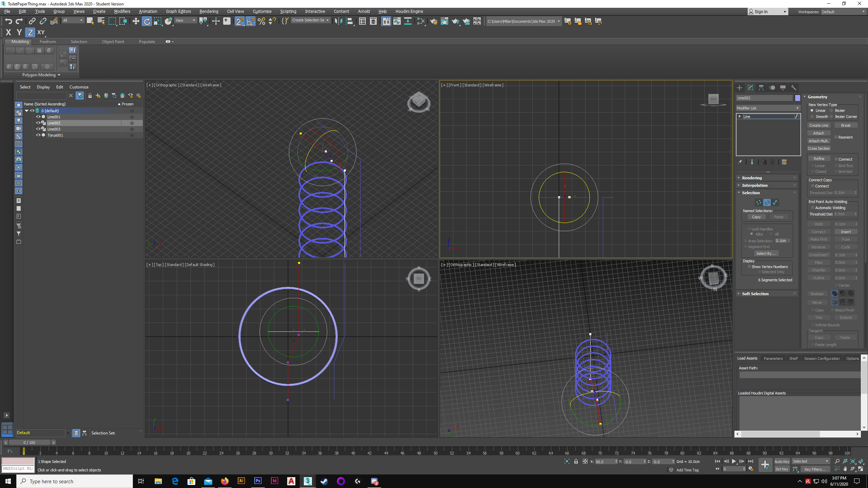Click the Select By... button
Image resolution: width=868 pixels, height=488 pixels.
pos(766,253)
